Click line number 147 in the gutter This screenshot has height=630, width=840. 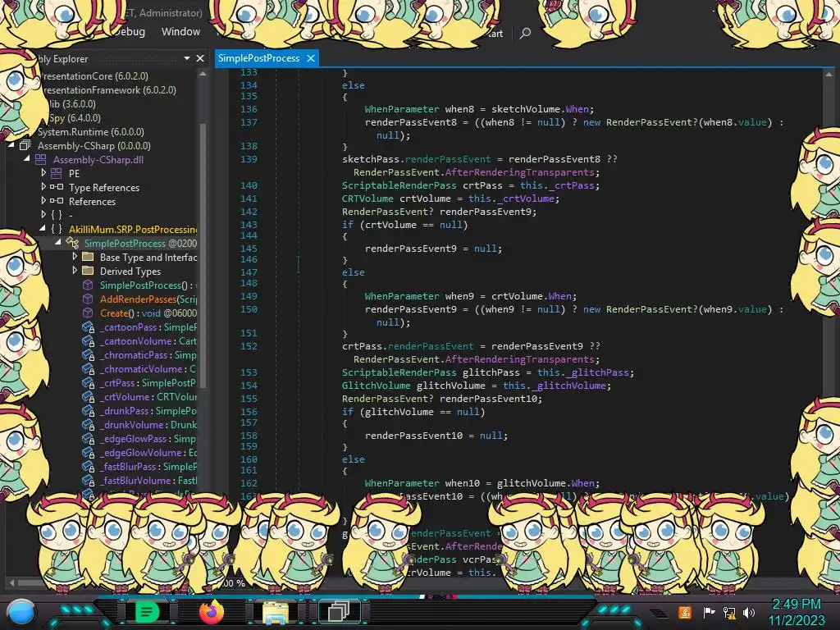click(x=249, y=272)
